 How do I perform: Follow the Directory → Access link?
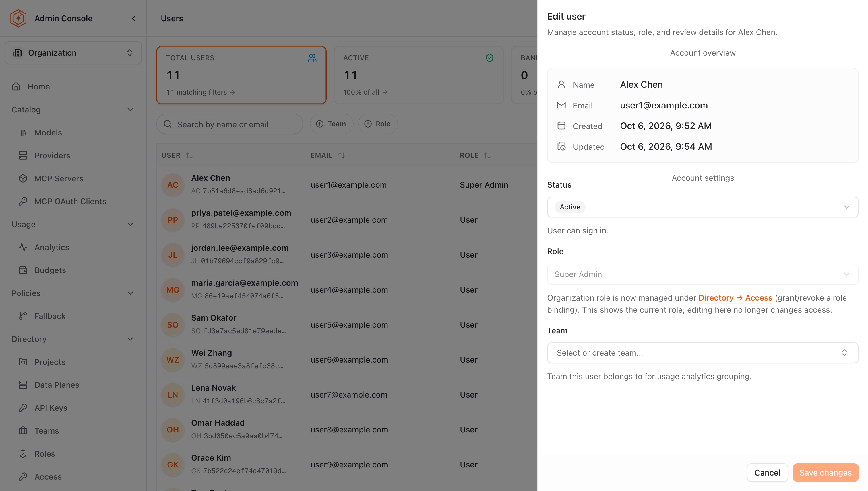[735, 298]
